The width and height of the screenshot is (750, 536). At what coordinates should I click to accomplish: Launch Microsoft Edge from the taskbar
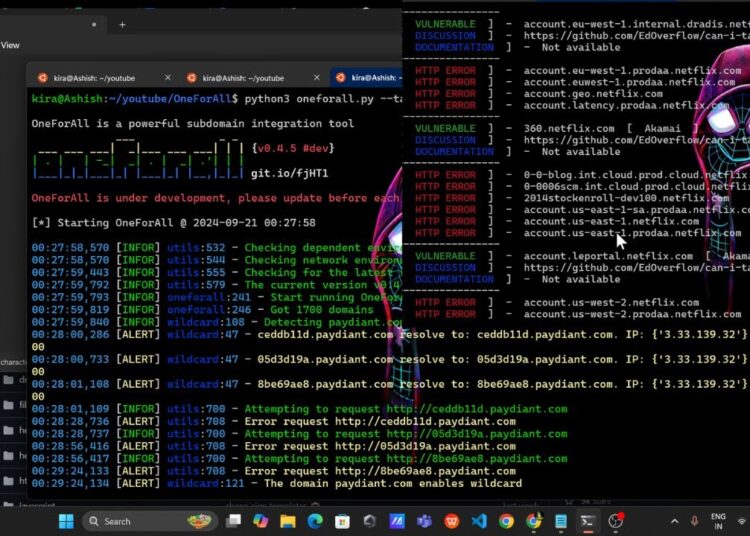pos(315,521)
